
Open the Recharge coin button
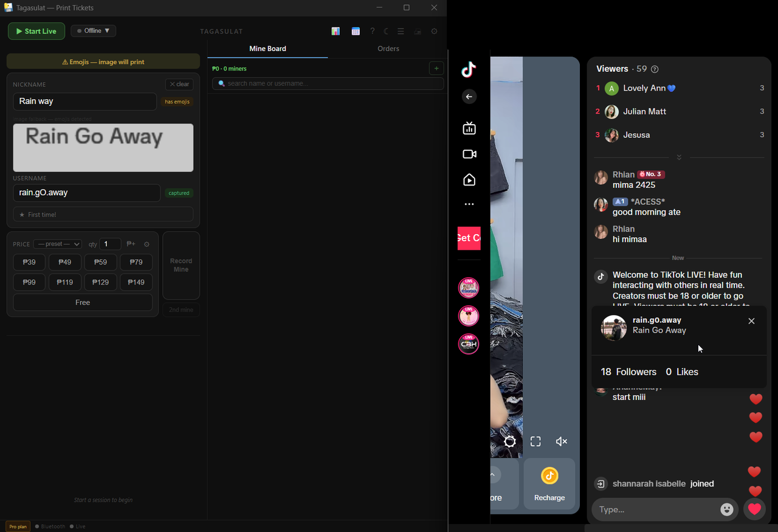549,483
